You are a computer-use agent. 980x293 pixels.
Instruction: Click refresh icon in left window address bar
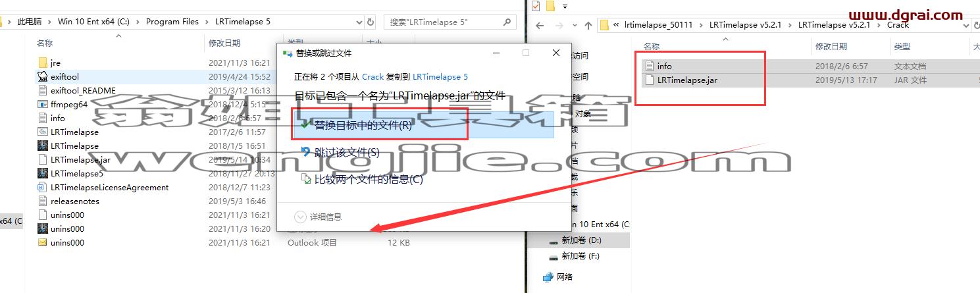[x=371, y=22]
